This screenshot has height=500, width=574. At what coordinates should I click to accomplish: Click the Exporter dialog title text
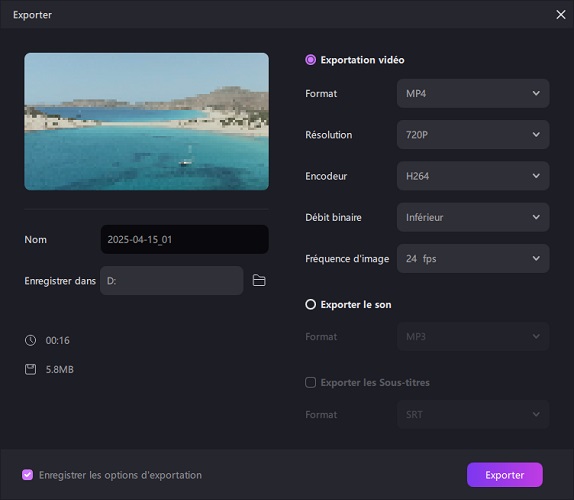click(x=32, y=15)
